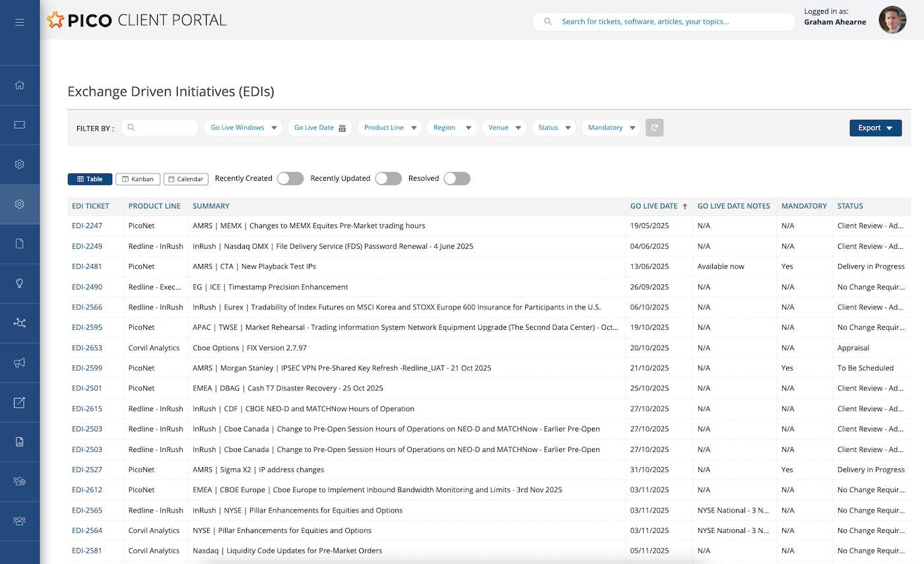Open the ideas lightbulb icon in sidebar
The width and height of the screenshot is (924, 564).
click(19, 283)
